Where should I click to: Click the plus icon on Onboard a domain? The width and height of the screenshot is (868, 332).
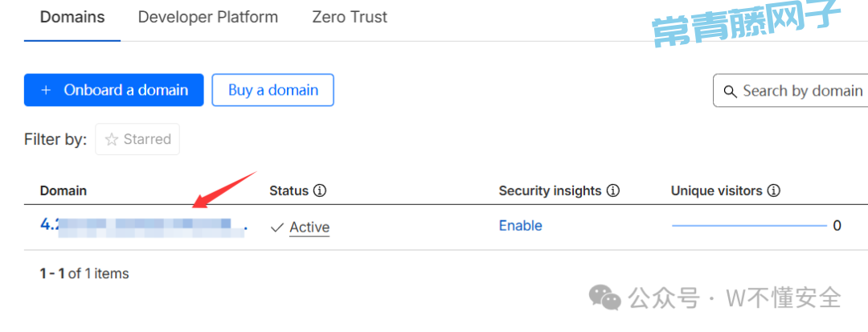point(46,90)
